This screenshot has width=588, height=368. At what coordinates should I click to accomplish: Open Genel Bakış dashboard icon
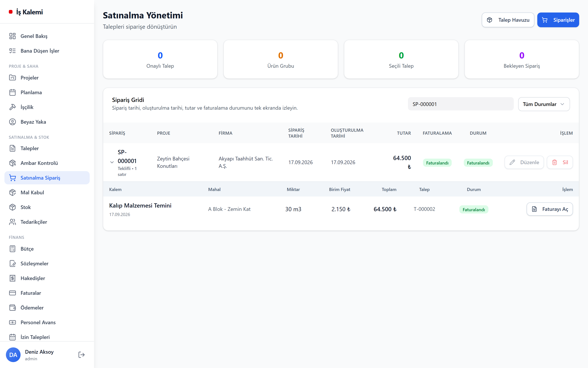12,36
